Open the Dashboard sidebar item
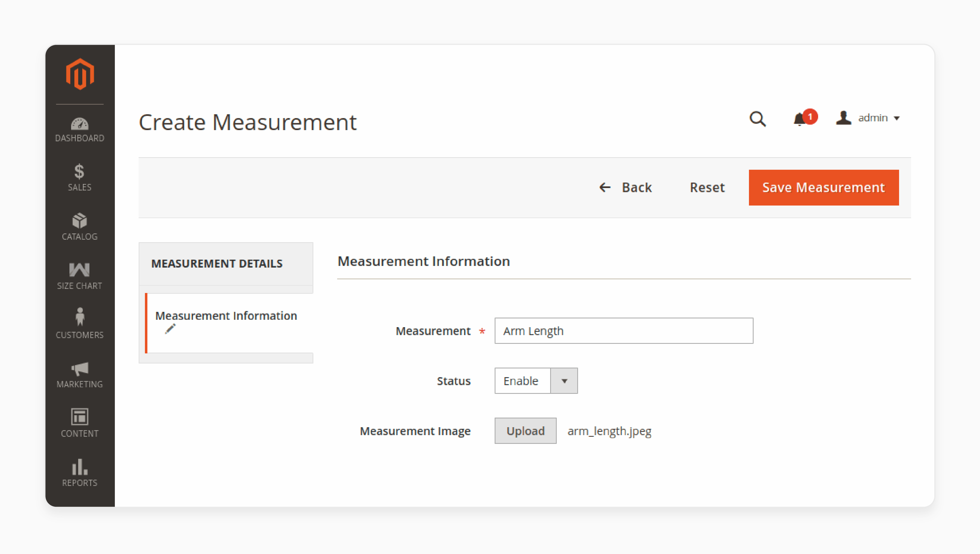 (x=80, y=130)
